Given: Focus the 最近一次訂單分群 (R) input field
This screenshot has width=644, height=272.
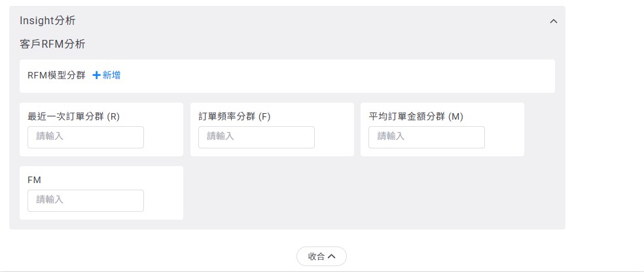Looking at the screenshot, I should (x=86, y=137).
